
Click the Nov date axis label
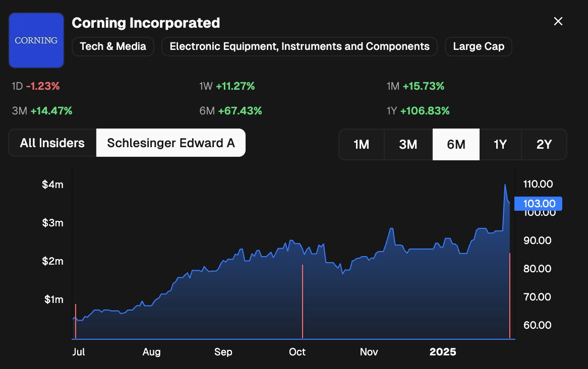369,352
